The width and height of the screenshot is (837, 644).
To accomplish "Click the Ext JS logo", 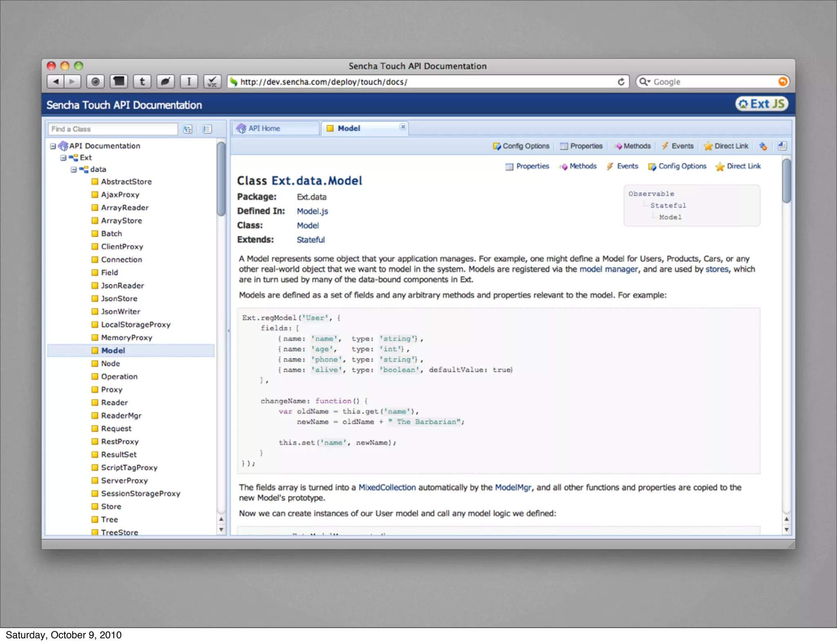I will tap(762, 104).
